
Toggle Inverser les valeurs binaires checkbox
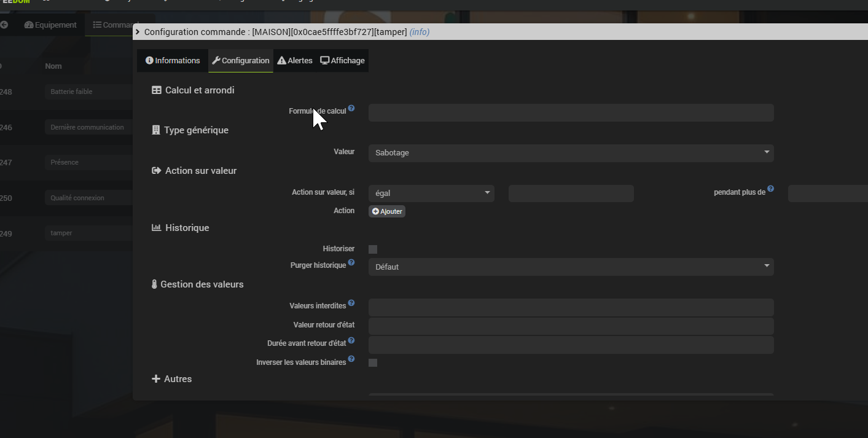(373, 363)
